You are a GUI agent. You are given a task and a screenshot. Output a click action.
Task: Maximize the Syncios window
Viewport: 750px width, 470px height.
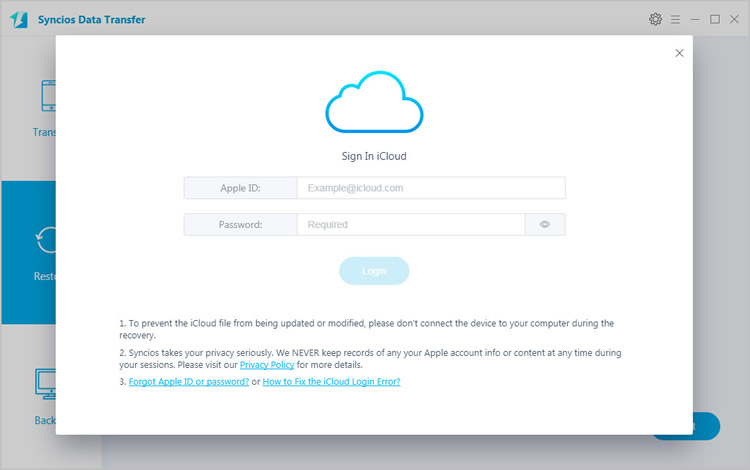coord(715,19)
